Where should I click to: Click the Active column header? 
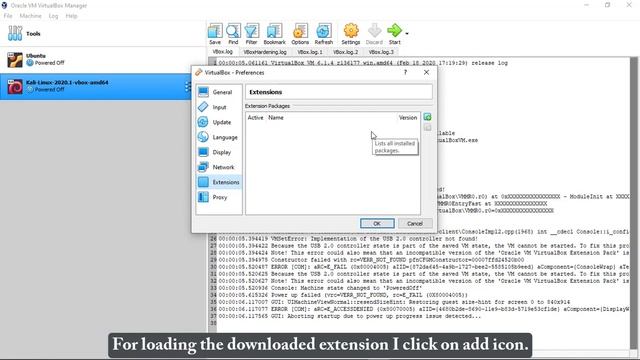(256, 118)
